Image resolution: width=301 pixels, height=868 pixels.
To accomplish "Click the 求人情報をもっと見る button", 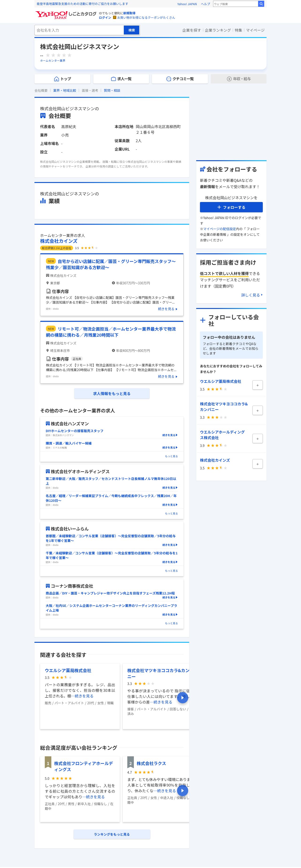I will (112, 394).
